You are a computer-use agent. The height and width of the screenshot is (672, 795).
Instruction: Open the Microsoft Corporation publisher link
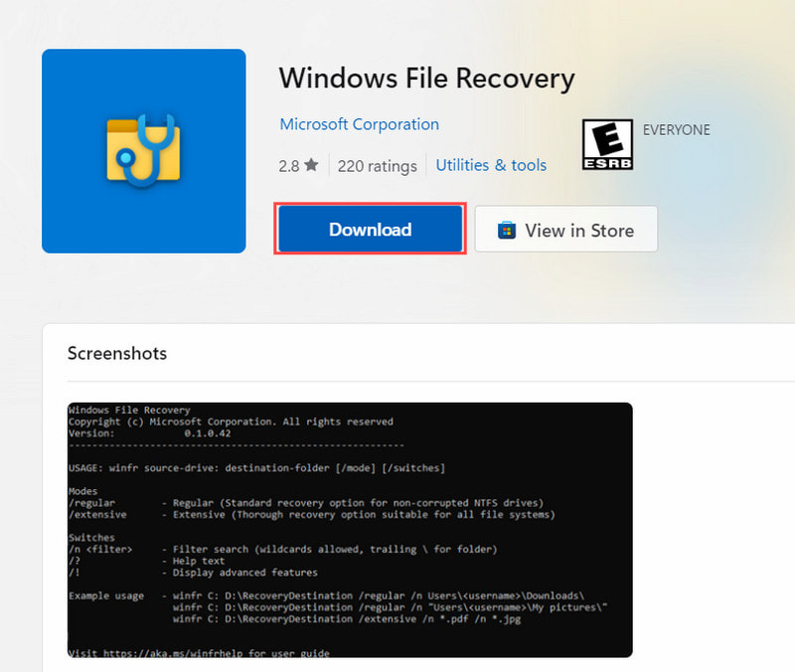point(360,124)
